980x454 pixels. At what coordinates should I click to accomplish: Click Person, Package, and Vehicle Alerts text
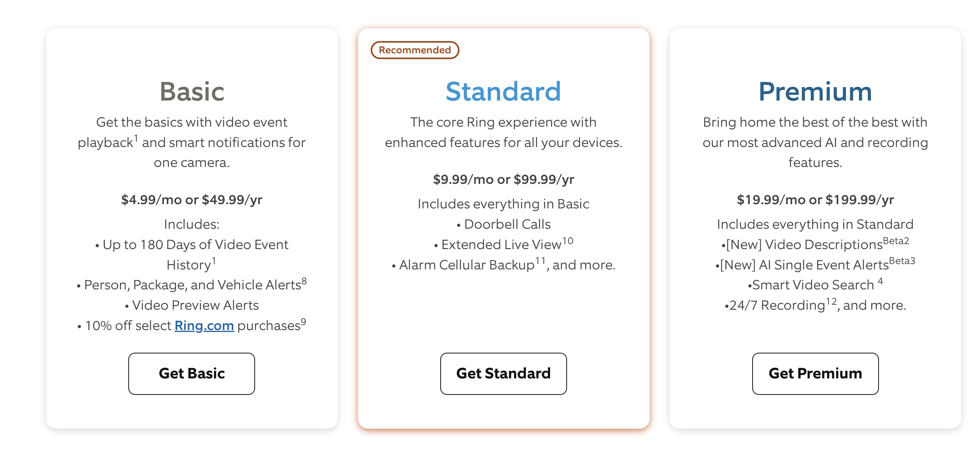coord(192,285)
